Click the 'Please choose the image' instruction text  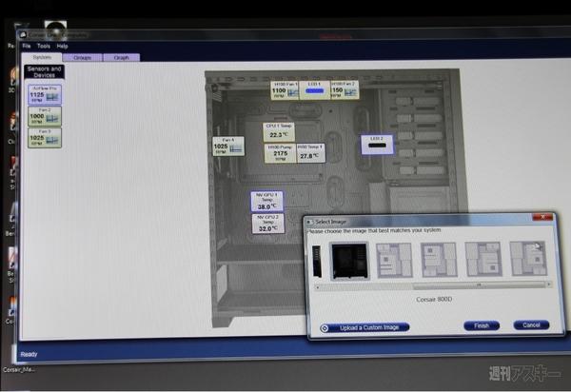pos(374,231)
